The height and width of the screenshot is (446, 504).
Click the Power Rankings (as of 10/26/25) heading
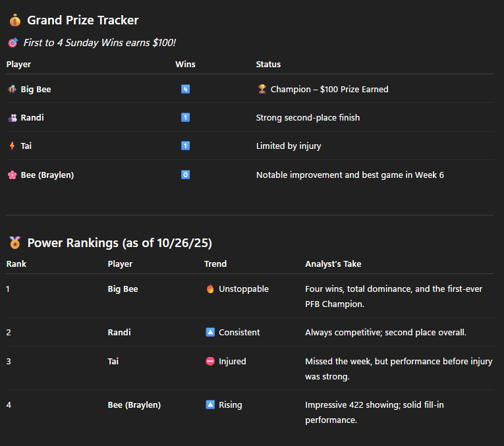(119, 243)
